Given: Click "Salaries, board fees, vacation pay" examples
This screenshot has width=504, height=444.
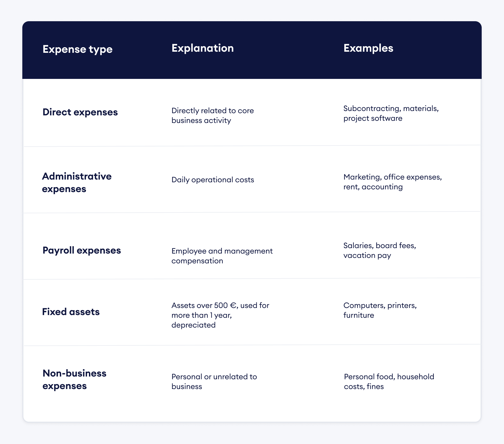Looking at the screenshot, I should (380, 251).
